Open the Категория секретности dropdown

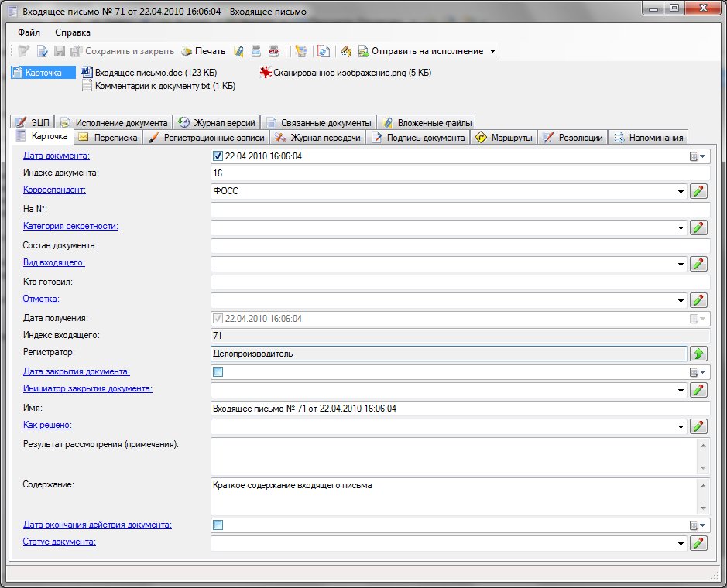681,227
